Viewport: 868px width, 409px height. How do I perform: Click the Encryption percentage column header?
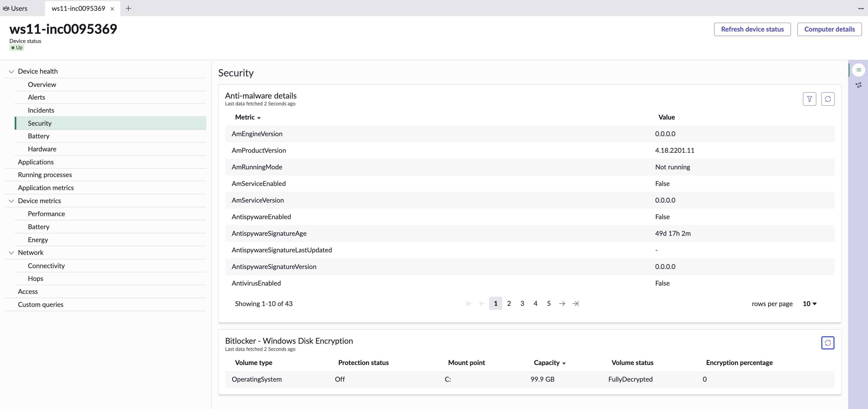pos(739,363)
